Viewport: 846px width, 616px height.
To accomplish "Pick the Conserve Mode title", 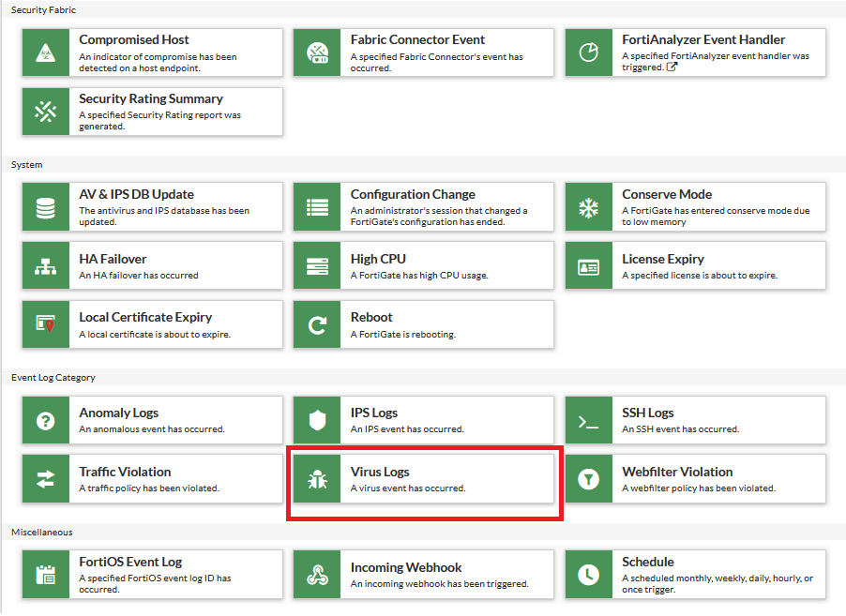I will point(667,194).
